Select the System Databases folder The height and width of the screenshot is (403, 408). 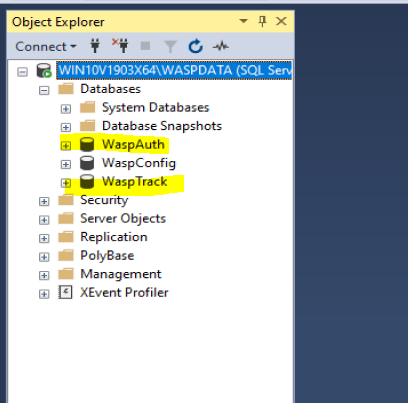[155, 107]
